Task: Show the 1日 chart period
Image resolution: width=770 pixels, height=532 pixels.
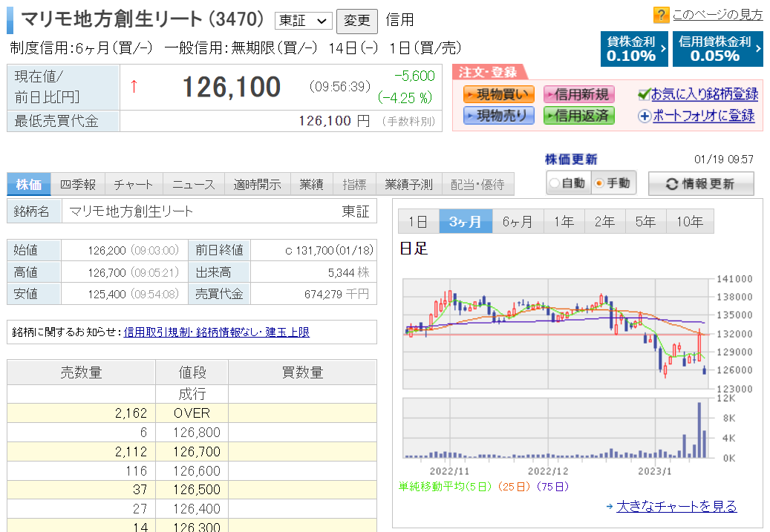Action: pyautogui.click(x=418, y=221)
